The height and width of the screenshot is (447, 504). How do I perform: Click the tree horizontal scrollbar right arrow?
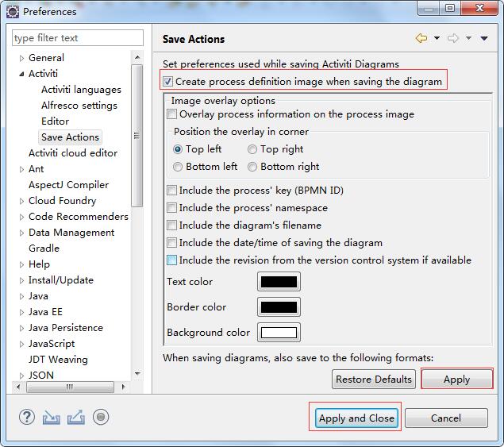[124, 387]
